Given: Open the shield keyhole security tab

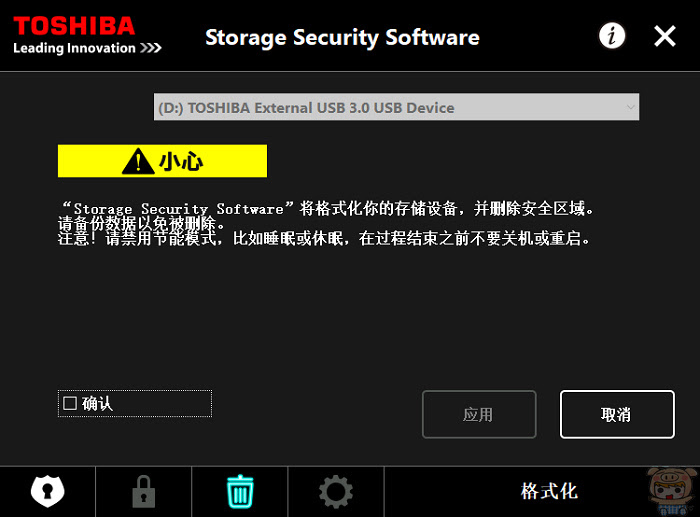Looking at the screenshot, I should tap(47, 492).
